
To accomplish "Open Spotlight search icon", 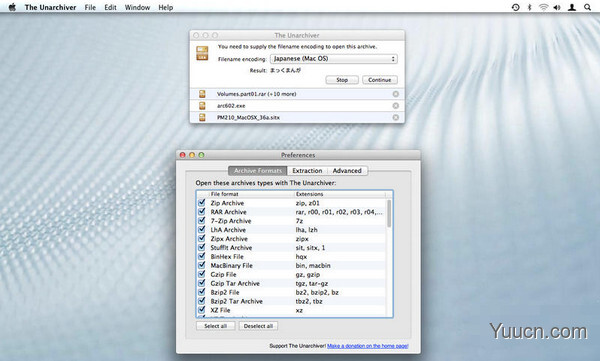I will coord(587,7).
